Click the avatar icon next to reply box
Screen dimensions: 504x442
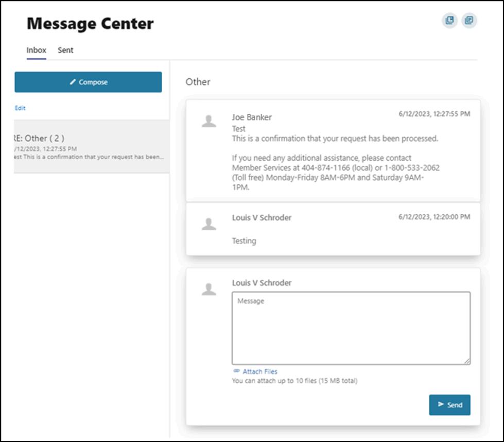(x=208, y=289)
